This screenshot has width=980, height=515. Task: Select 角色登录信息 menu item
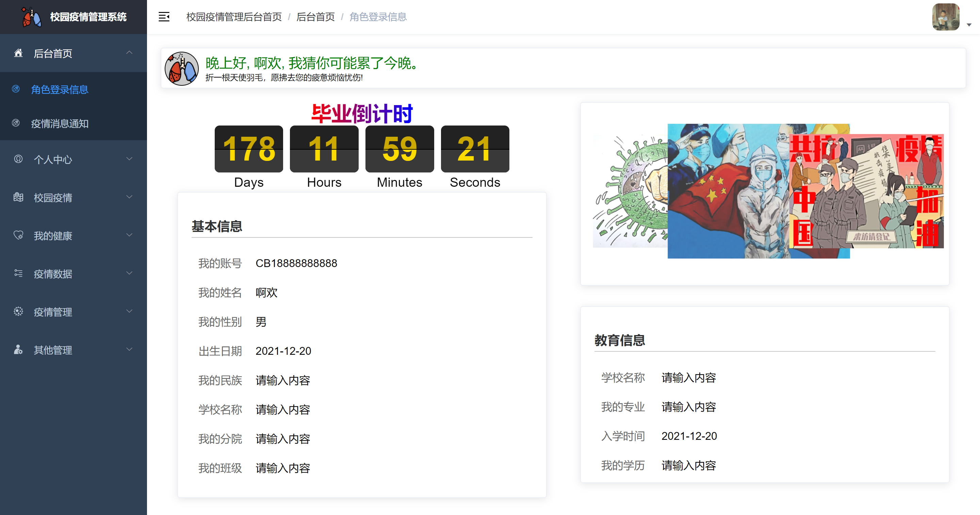(x=60, y=89)
